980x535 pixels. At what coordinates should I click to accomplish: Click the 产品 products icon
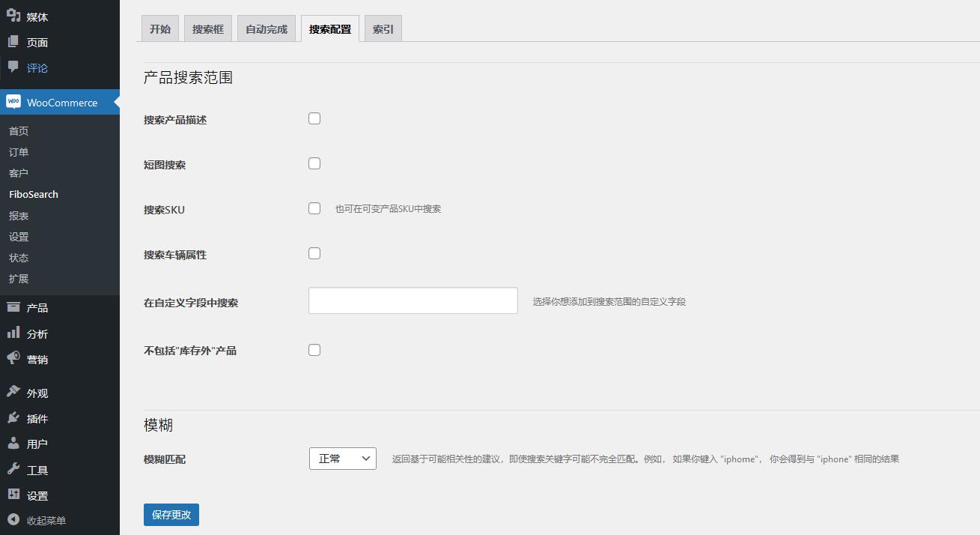tap(13, 307)
